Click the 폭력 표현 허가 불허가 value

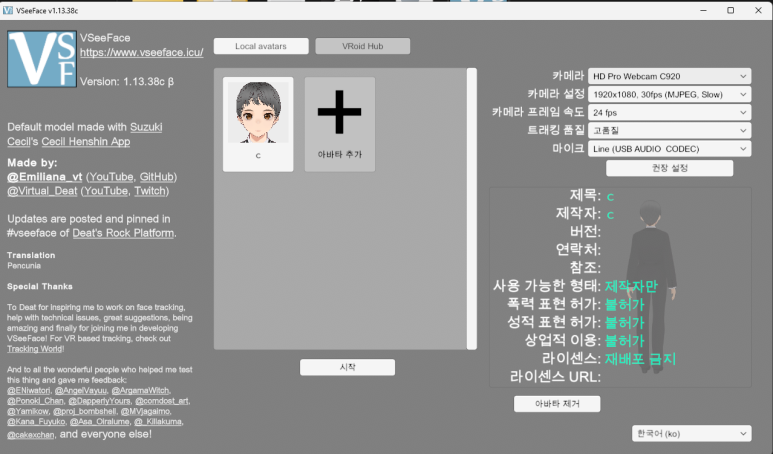(x=625, y=304)
